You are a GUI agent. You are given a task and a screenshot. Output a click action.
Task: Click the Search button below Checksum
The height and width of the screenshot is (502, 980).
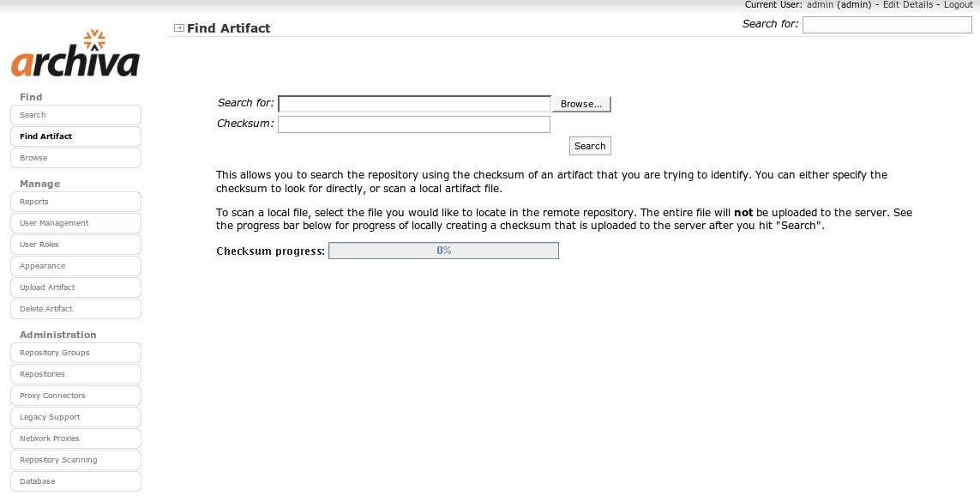(590, 146)
